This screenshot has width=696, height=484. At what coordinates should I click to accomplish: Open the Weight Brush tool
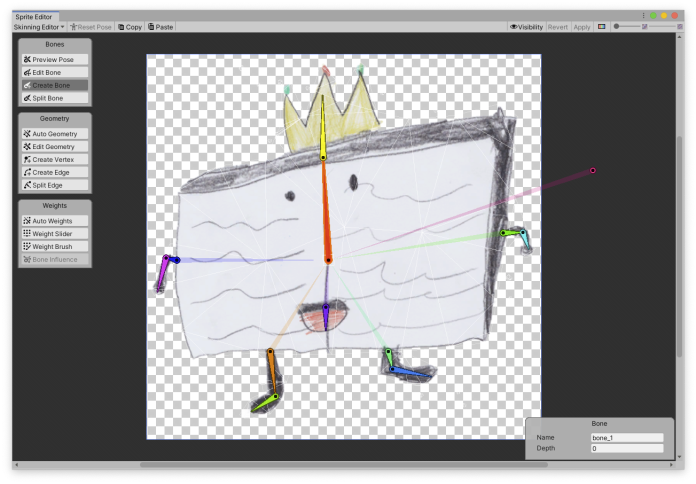click(54, 247)
